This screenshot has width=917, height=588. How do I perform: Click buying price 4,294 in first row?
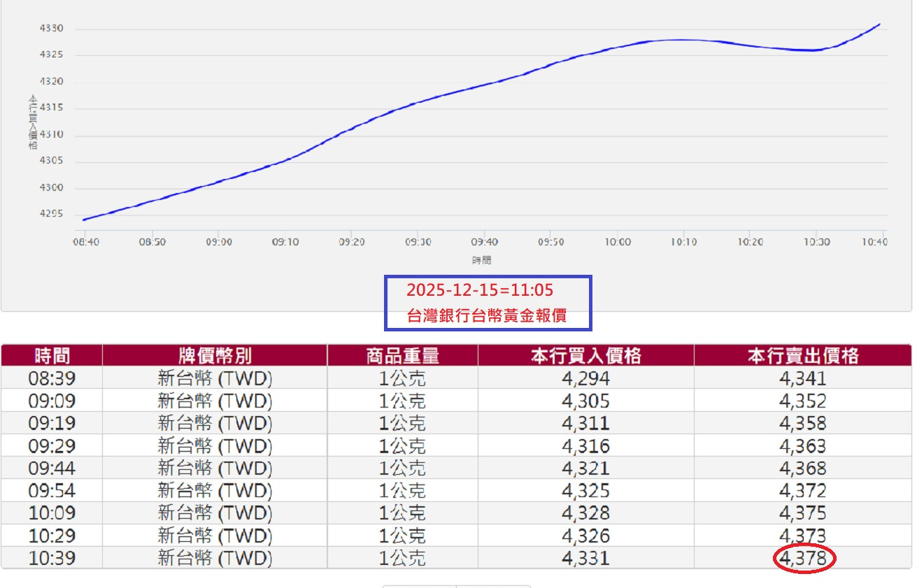(x=585, y=379)
